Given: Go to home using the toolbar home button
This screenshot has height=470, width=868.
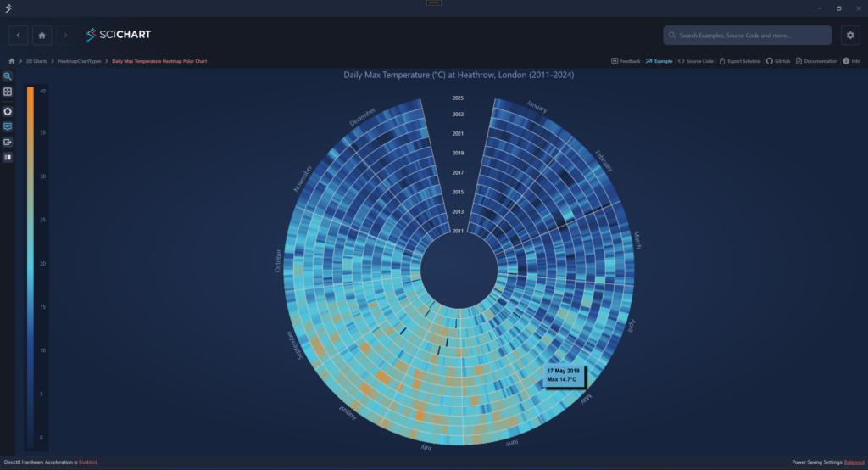Looking at the screenshot, I should 42,35.
